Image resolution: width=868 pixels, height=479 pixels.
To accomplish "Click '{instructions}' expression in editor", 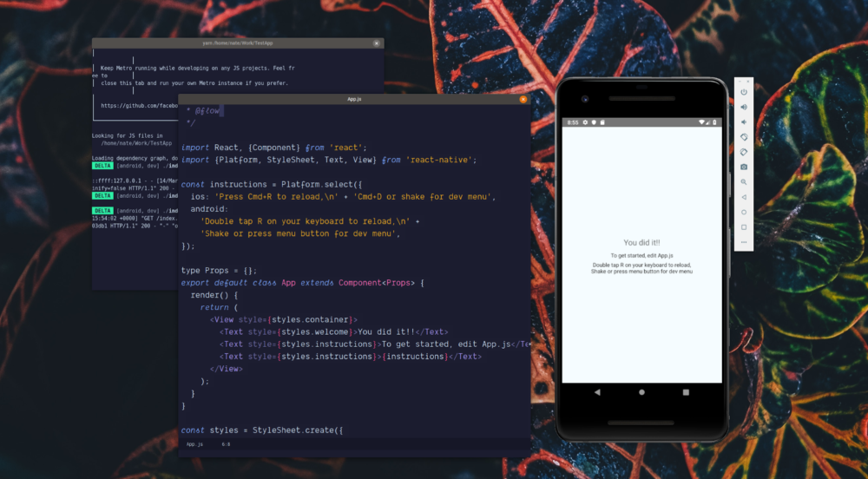I will pyautogui.click(x=415, y=356).
